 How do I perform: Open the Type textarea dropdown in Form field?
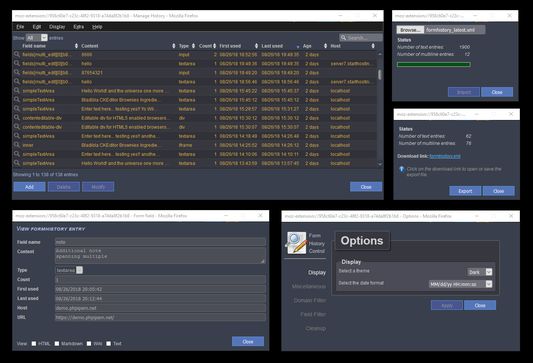[x=69, y=270]
